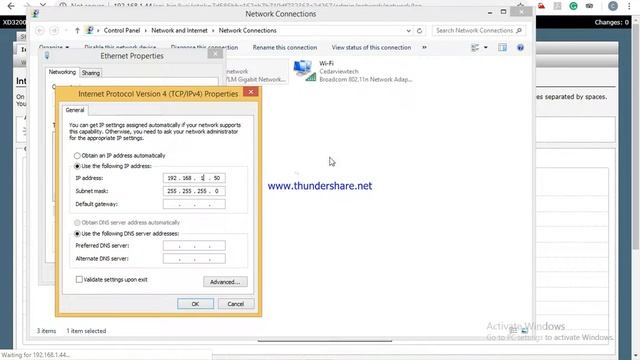The image size is (640, 360).
Task: Click Rename this connection
Action: 284,47
